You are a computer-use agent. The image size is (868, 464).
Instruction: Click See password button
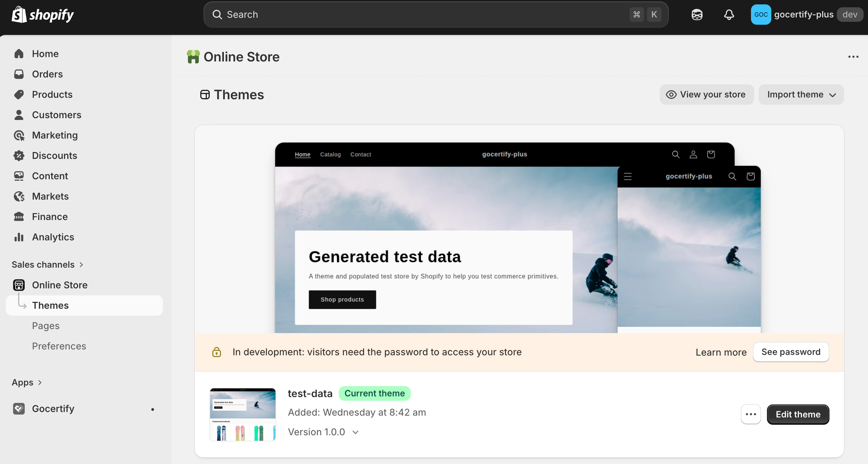791,352
